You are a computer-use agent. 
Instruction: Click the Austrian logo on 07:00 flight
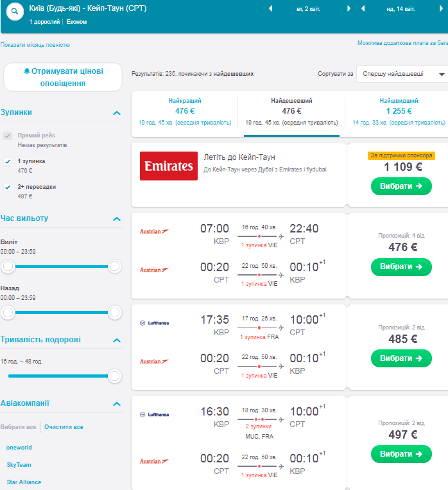(x=154, y=231)
